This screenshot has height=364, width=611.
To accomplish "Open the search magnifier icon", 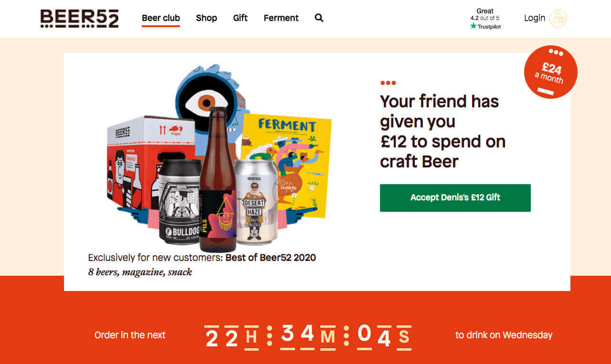I will pyautogui.click(x=319, y=18).
